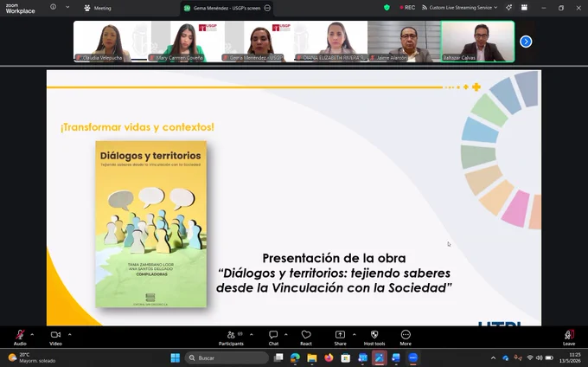Show hidden system tray icons
Viewport: 588px width, 367px height.
point(493,358)
